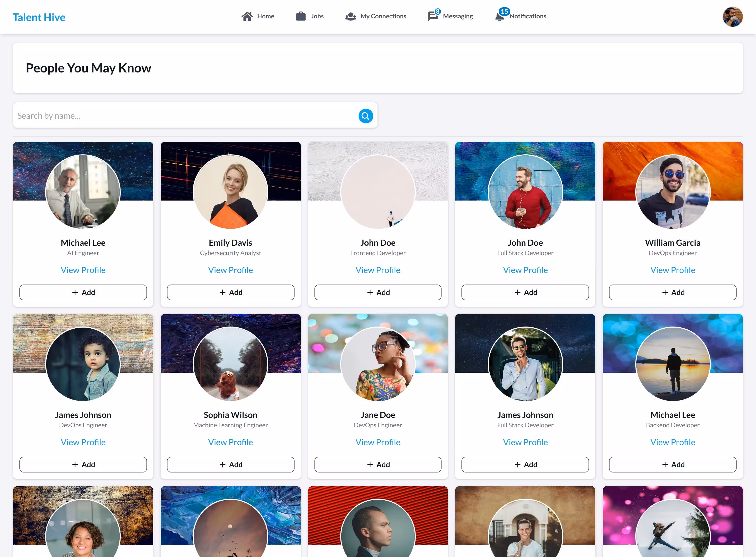Click the name Sophia Wilson
This screenshot has height=557, width=756.
point(230,415)
